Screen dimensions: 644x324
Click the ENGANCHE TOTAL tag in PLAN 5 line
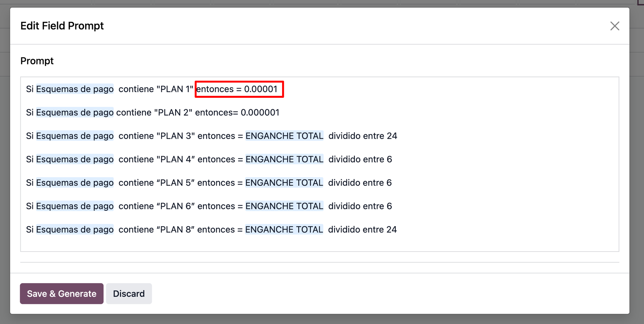[x=284, y=183]
